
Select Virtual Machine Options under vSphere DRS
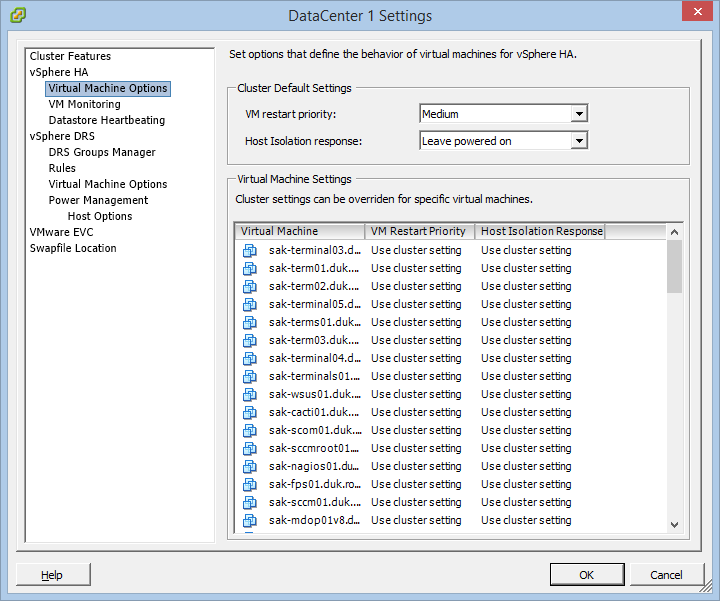pos(108,184)
